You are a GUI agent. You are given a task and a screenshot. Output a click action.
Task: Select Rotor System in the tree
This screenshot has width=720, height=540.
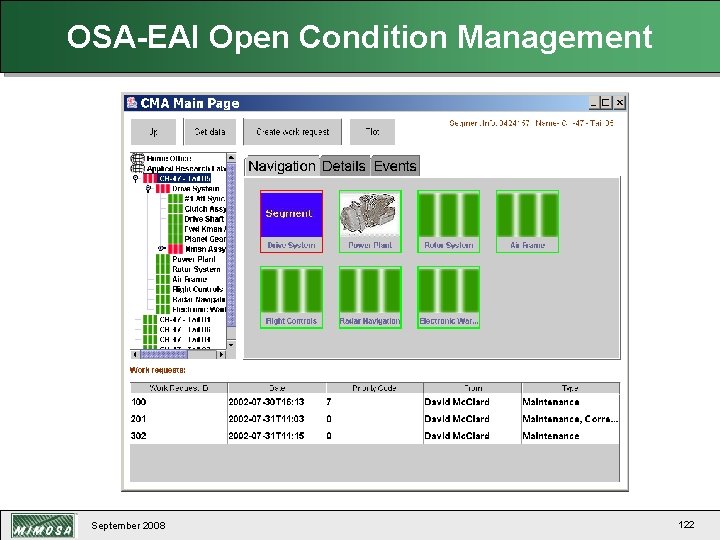tap(196, 269)
